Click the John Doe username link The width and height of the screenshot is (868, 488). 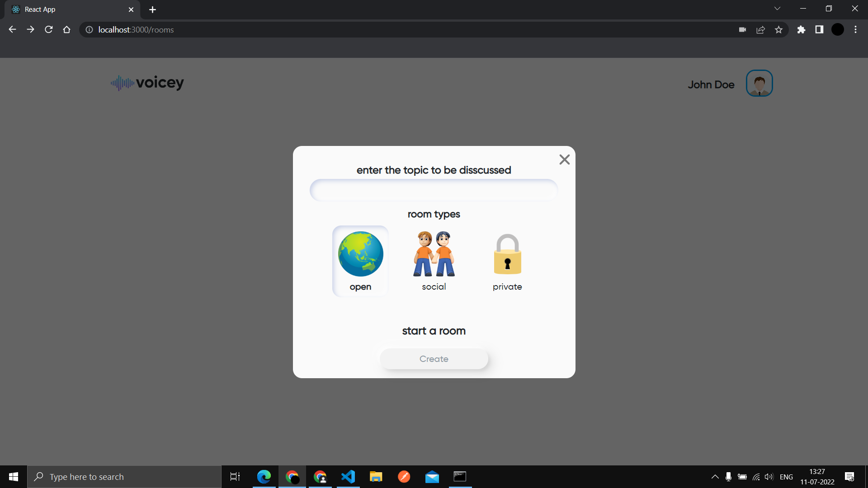click(711, 84)
